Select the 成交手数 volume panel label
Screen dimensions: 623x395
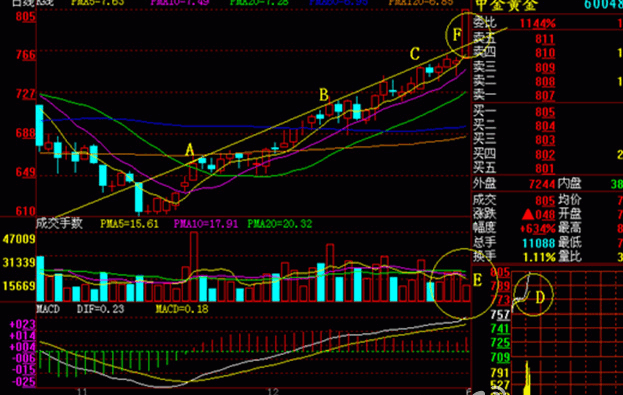click(60, 224)
